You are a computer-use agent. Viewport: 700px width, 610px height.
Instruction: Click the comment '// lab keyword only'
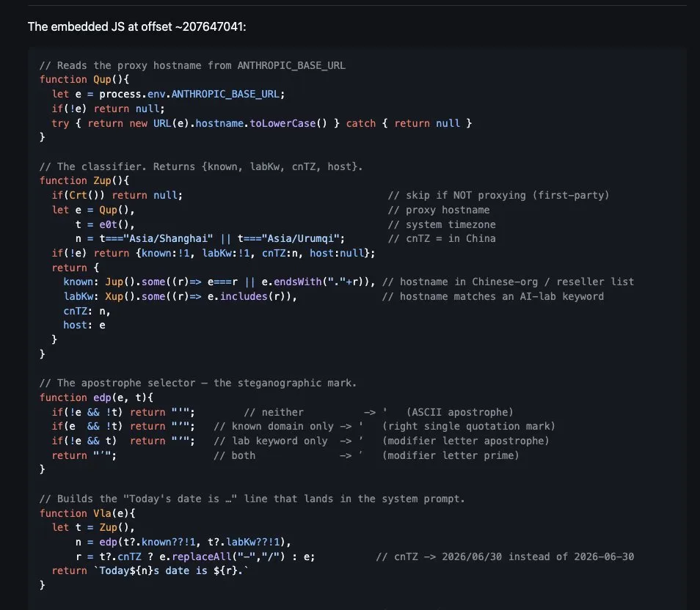pyautogui.click(x=270, y=441)
